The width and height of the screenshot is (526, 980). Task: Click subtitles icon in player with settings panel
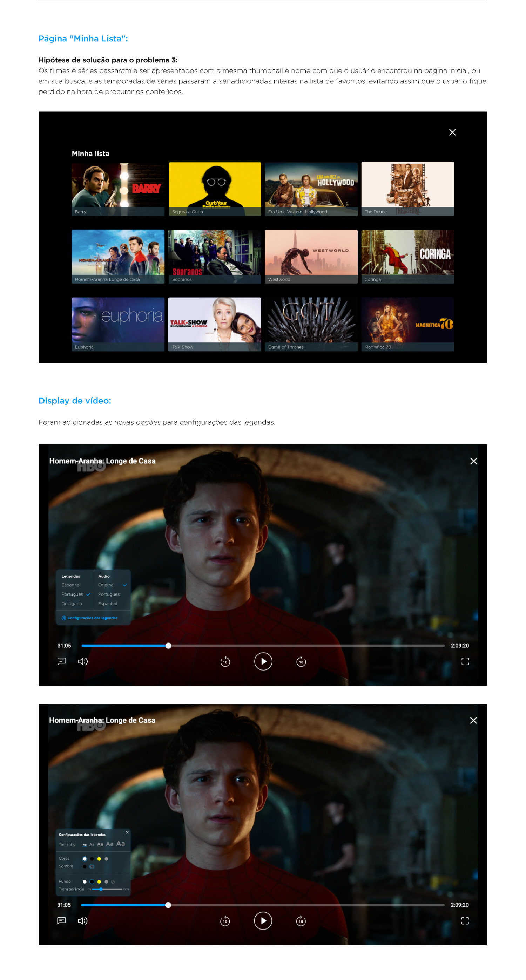tap(62, 921)
